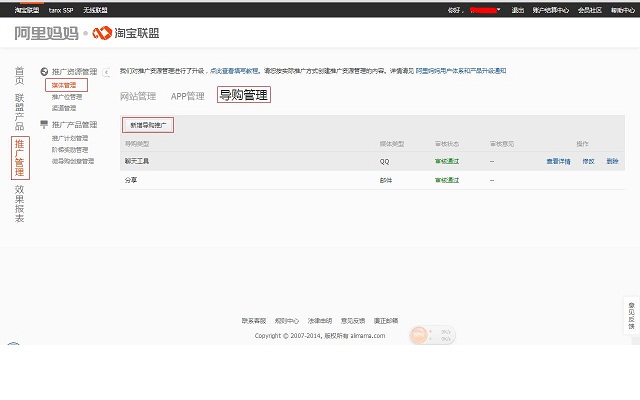Click the orange circular speed widget
640x400 pixels.
[418, 335]
